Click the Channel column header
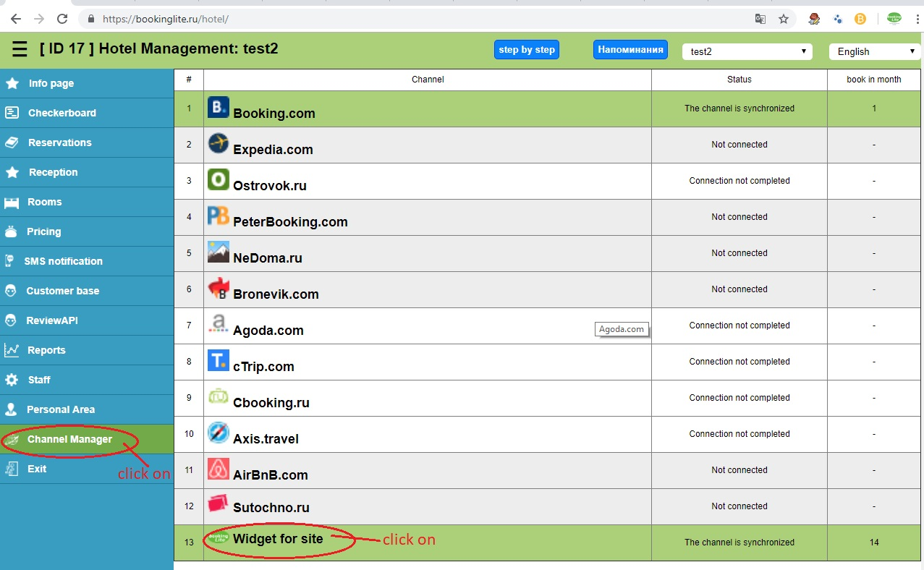 428,80
